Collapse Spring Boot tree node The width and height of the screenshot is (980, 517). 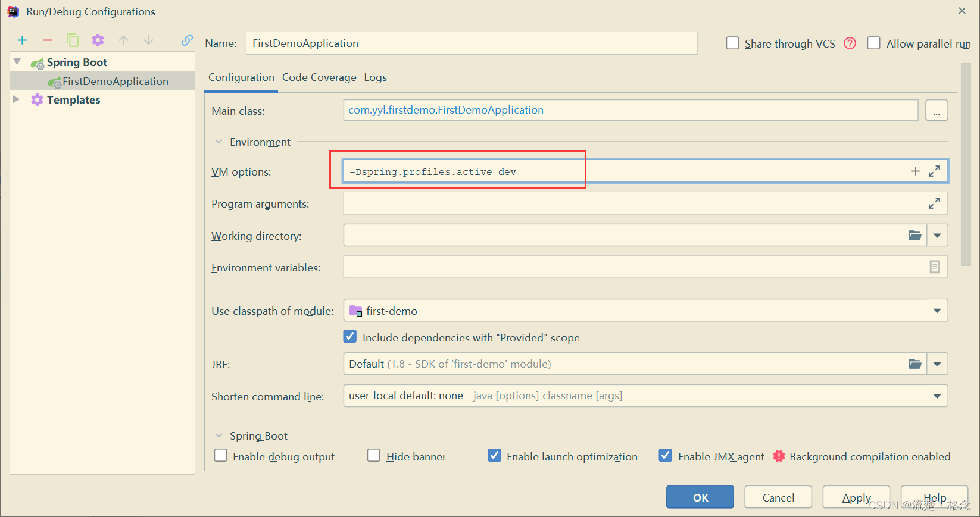17,61
